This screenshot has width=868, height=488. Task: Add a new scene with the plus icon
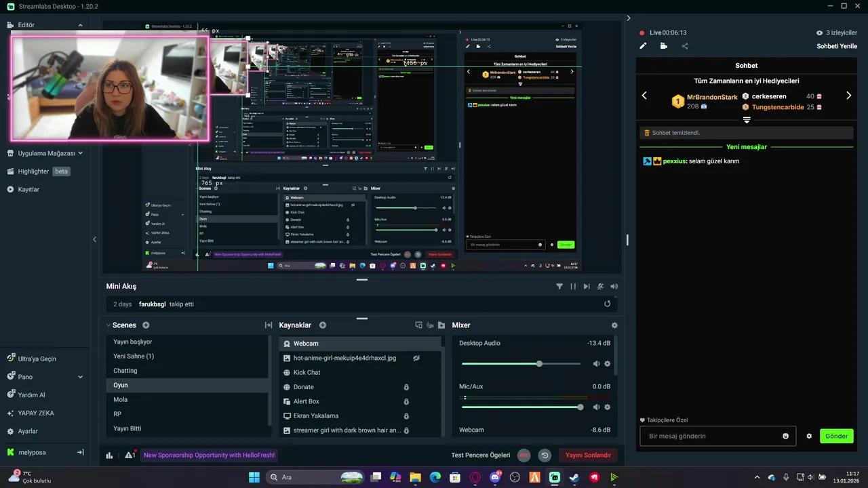[146, 325]
